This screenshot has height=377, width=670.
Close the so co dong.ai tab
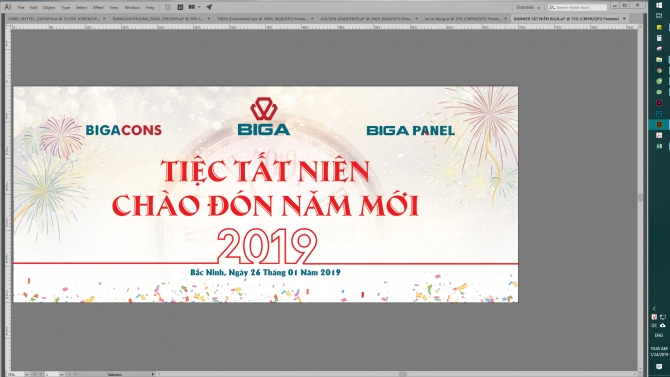click(x=506, y=19)
